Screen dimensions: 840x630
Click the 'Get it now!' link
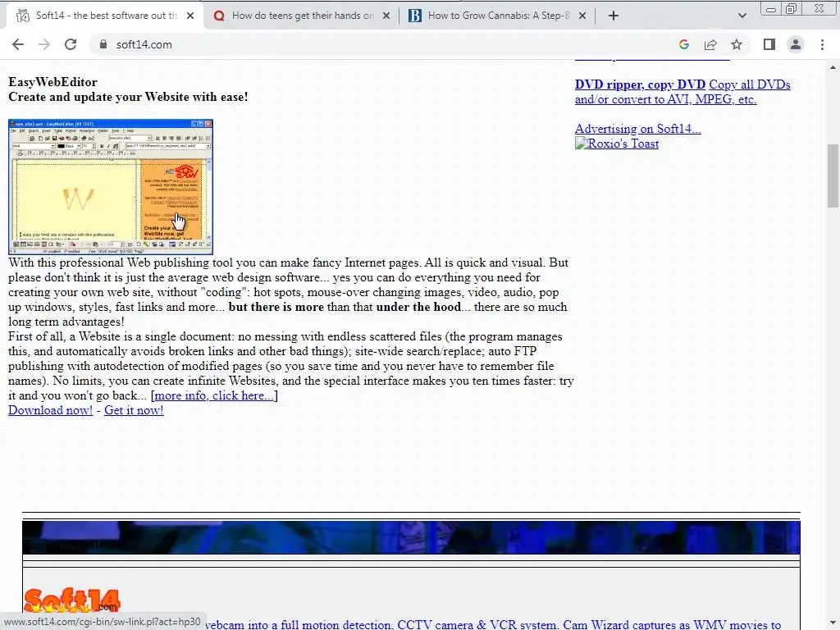tap(134, 410)
